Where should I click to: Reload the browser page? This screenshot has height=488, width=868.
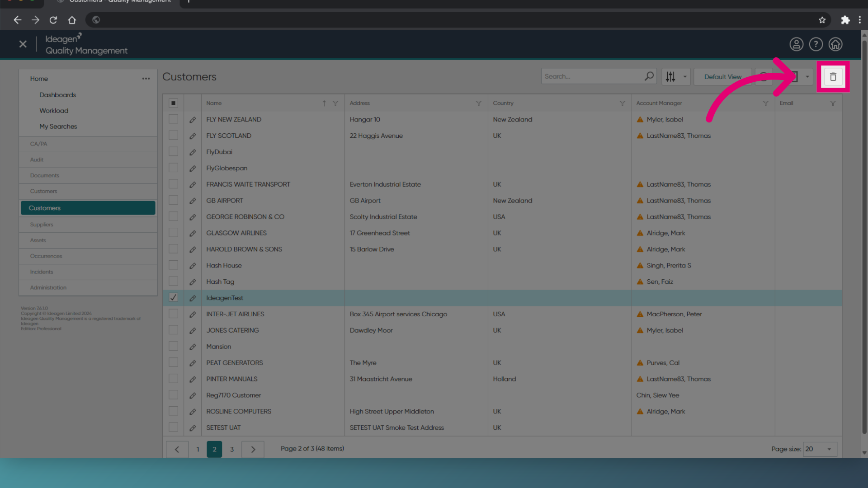(53, 20)
